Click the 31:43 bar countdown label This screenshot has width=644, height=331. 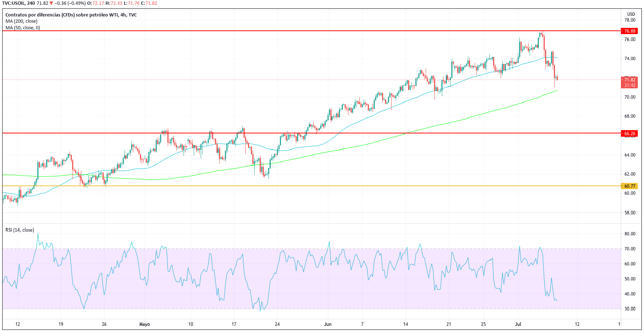(630, 85)
